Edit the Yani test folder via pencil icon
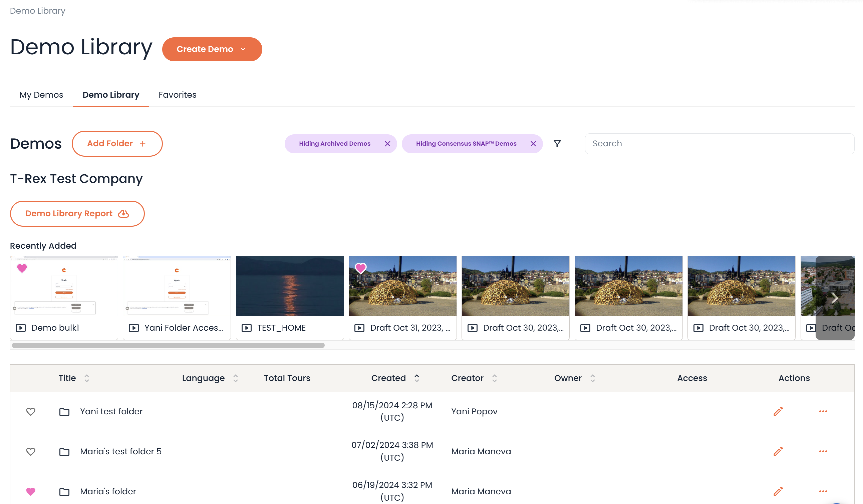This screenshot has width=863, height=504. pyautogui.click(x=778, y=411)
